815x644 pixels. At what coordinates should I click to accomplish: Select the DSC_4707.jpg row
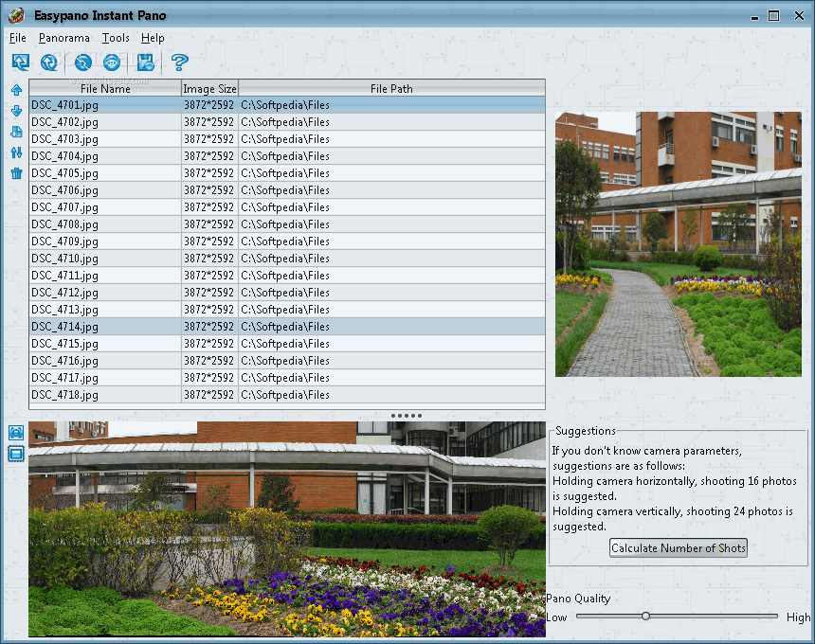287,207
